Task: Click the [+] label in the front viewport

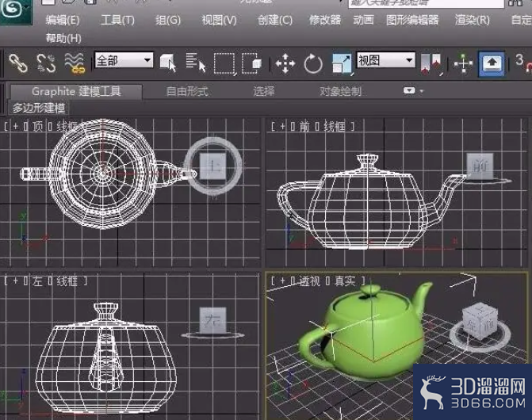Action: pyautogui.click(x=282, y=127)
